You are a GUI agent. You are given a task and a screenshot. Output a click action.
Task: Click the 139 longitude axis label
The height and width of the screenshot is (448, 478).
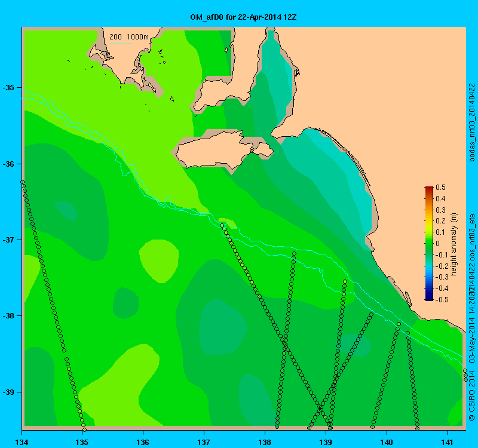click(326, 442)
